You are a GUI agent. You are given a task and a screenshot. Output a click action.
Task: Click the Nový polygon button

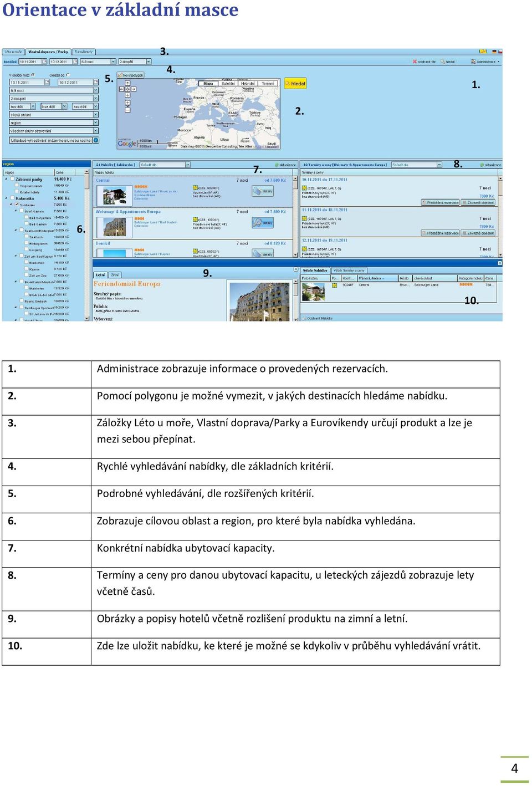point(130,75)
